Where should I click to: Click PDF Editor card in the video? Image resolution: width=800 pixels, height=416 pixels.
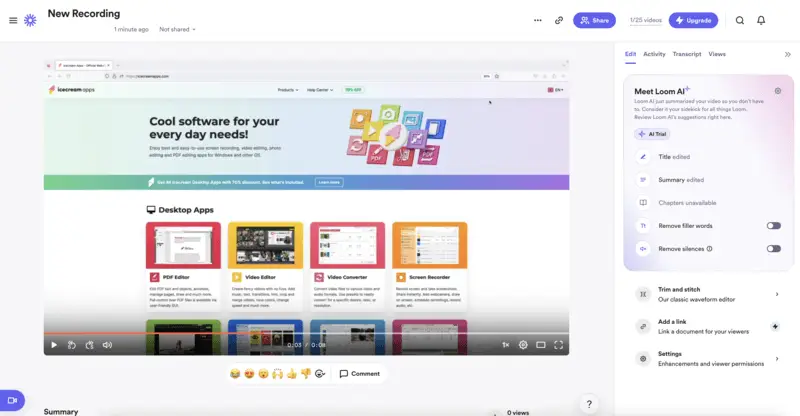(x=183, y=266)
